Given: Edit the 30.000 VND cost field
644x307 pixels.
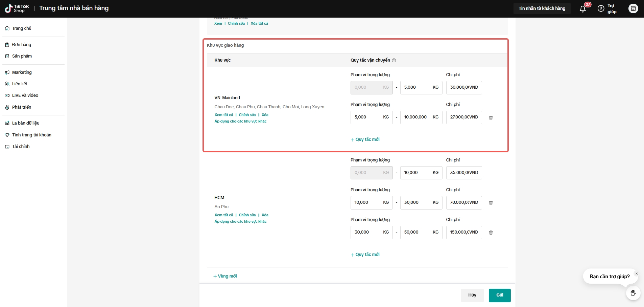Looking at the screenshot, I should point(463,87).
